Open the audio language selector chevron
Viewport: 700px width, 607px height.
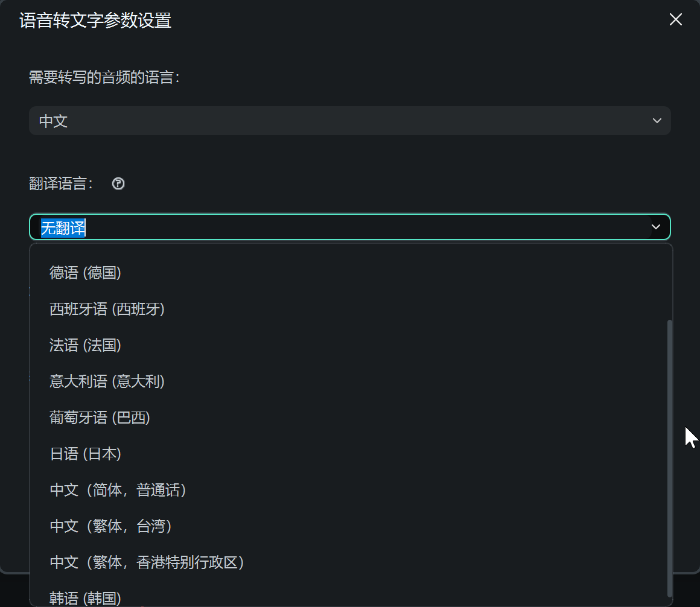click(657, 120)
